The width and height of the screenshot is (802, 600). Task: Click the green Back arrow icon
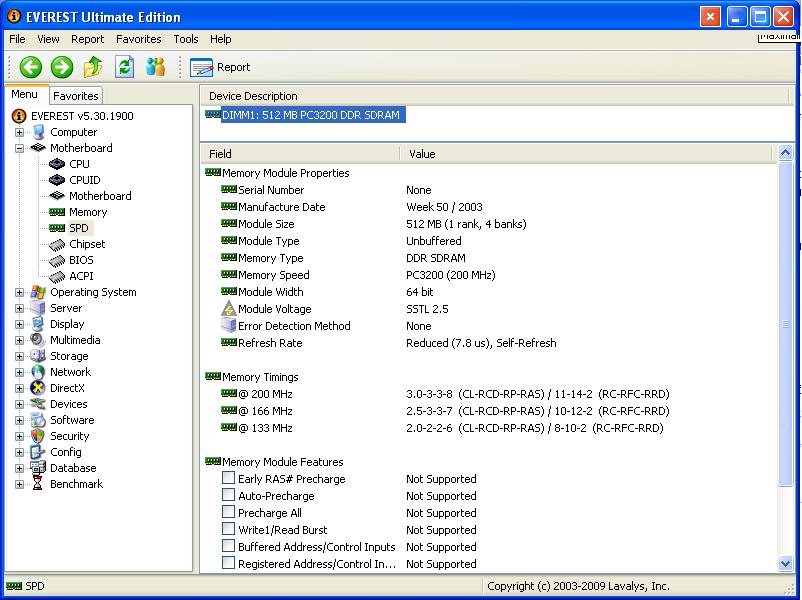click(30, 67)
